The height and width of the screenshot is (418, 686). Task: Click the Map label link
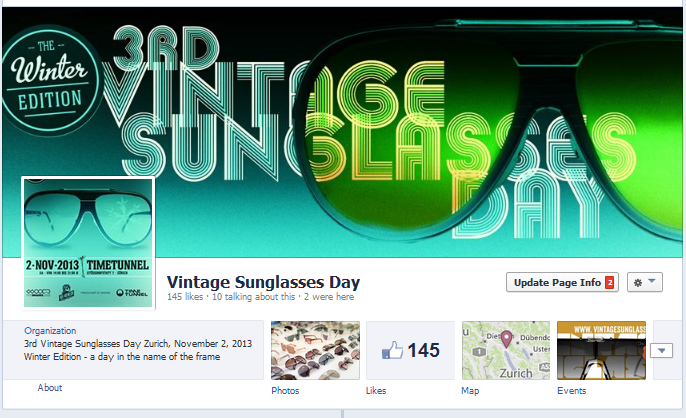coord(470,390)
